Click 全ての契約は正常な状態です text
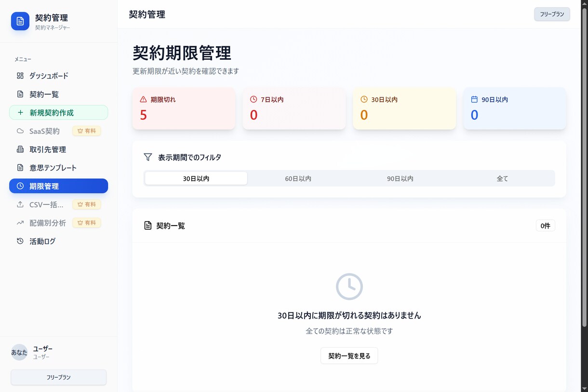The height and width of the screenshot is (392, 588). 349,331
